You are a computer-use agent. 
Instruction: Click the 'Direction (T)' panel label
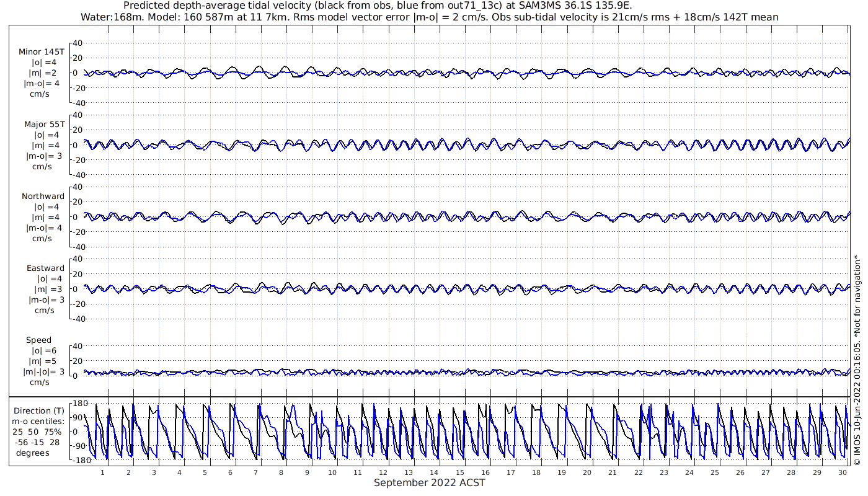click(39, 410)
